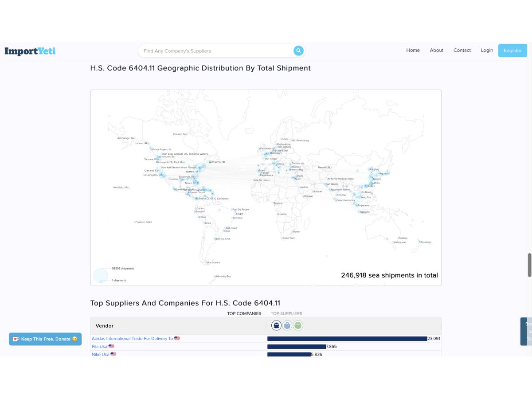Click the Adidas 23,091 shipment bar
This screenshot has height=399, width=532.
(347, 338)
